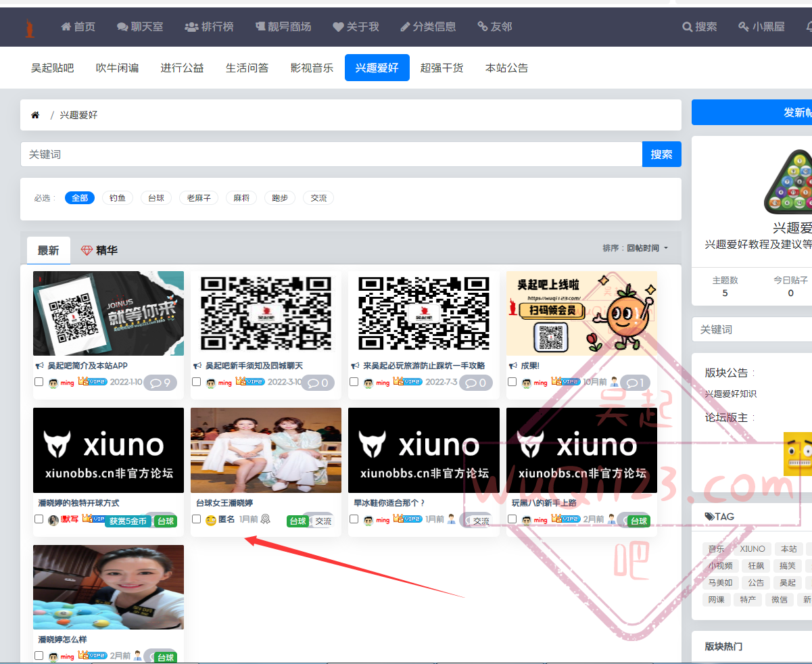Click the 发新帖 new post button

click(752, 112)
